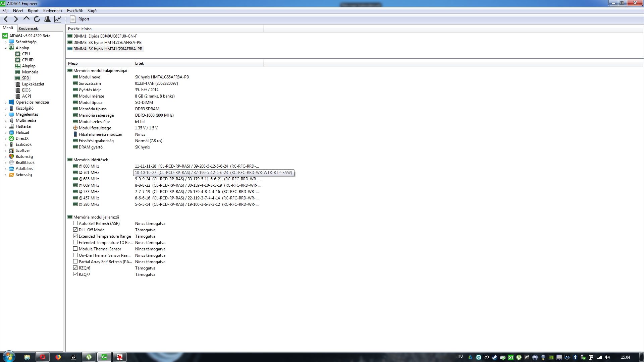
Task: Select the CPU item icon in tree
Action: [x=18, y=54]
